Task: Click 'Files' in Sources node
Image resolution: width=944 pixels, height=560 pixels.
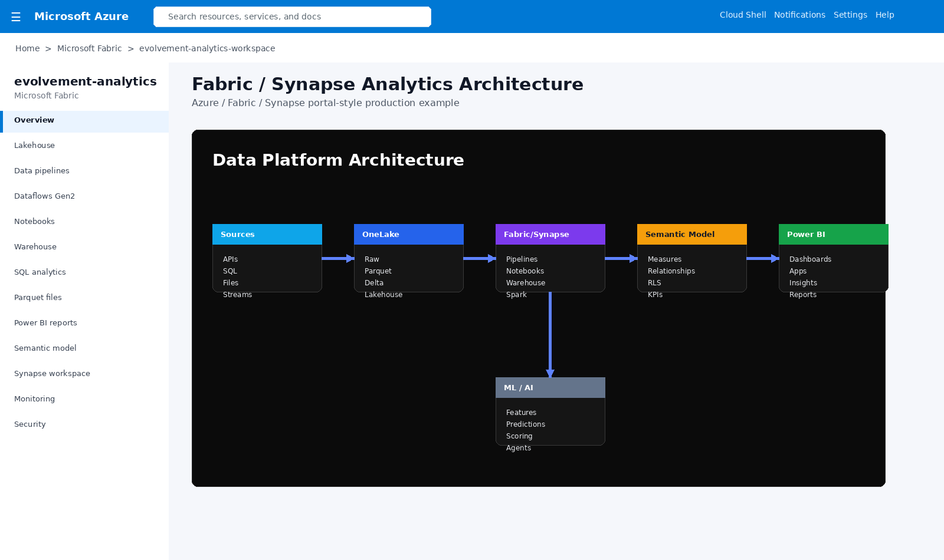Action: pos(231,283)
